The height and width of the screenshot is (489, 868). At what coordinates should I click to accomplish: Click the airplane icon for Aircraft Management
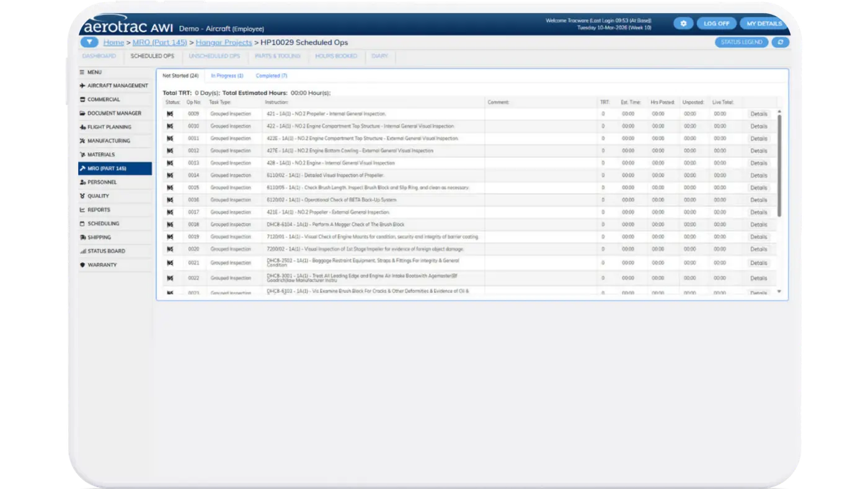[x=82, y=86]
